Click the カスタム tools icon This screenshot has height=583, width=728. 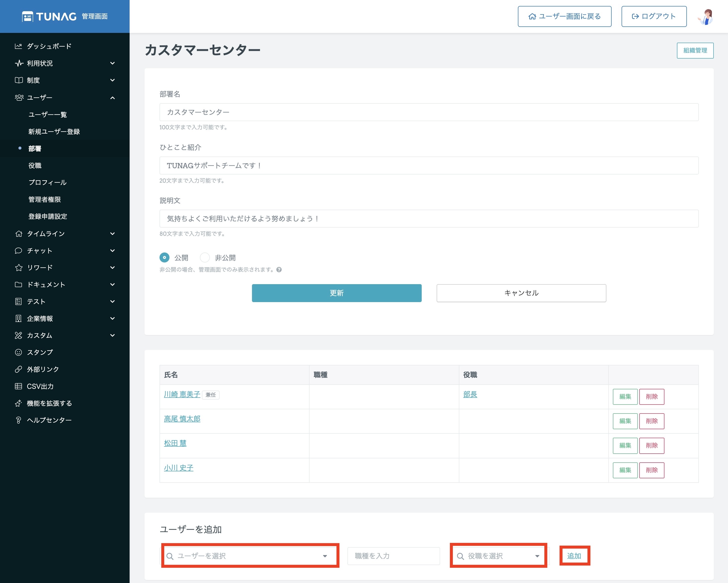(19, 335)
